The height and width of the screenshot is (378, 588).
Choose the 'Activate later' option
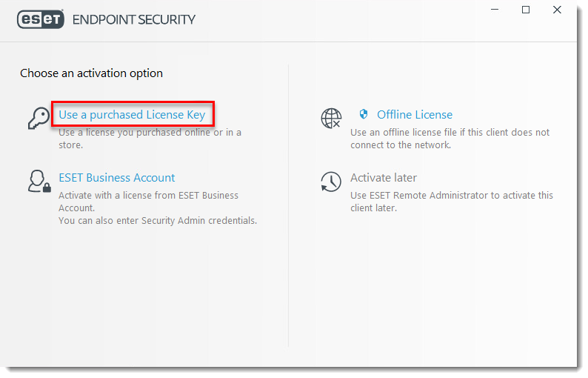click(x=384, y=178)
